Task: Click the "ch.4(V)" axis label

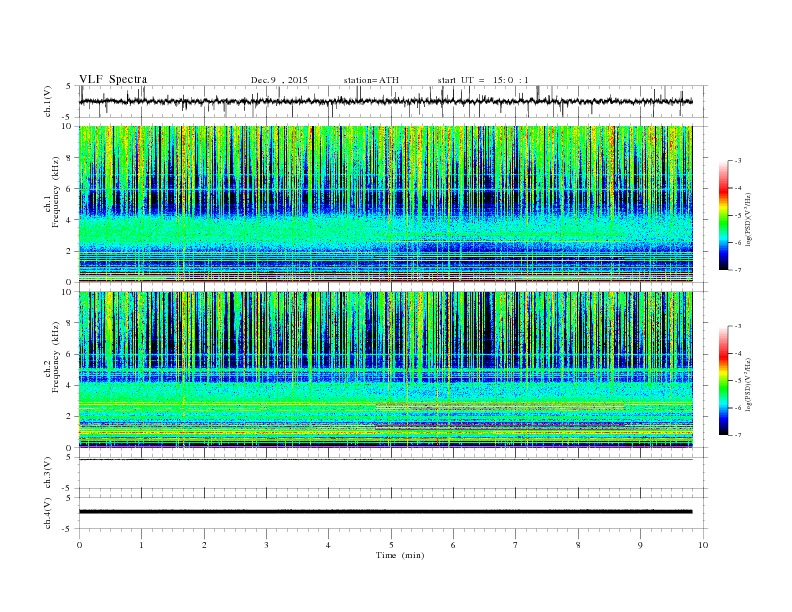Action: click(48, 513)
